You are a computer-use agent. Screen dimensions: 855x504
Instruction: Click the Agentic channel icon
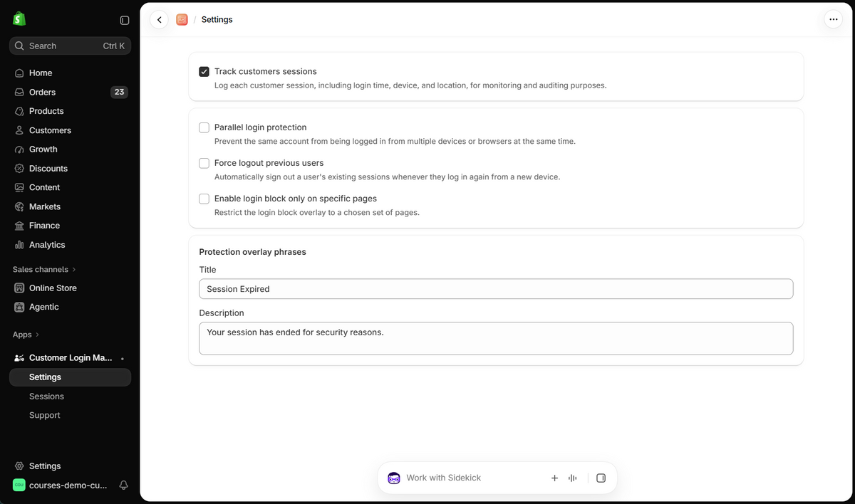click(x=20, y=308)
